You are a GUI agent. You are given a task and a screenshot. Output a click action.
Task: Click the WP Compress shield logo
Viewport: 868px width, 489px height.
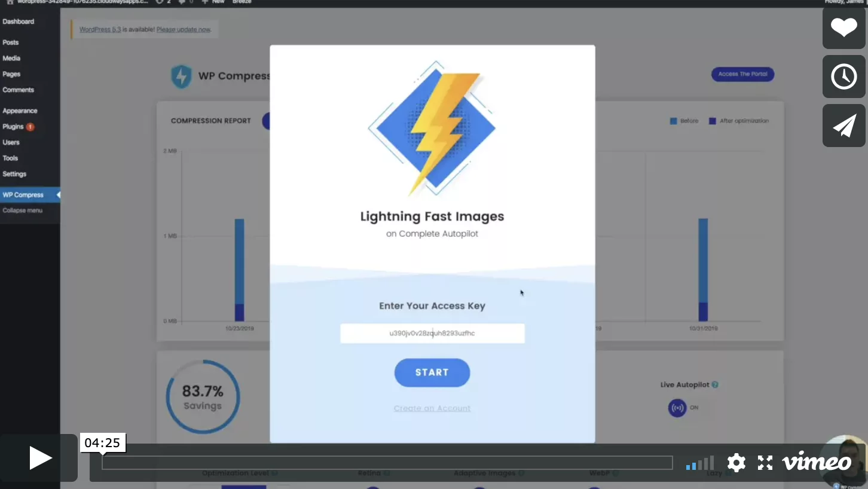181,77
